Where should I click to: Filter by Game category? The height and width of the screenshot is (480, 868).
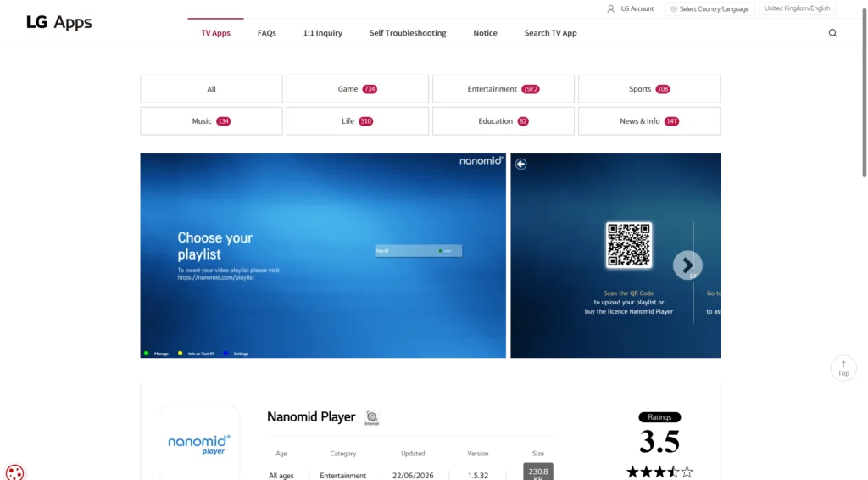(x=358, y=88)
